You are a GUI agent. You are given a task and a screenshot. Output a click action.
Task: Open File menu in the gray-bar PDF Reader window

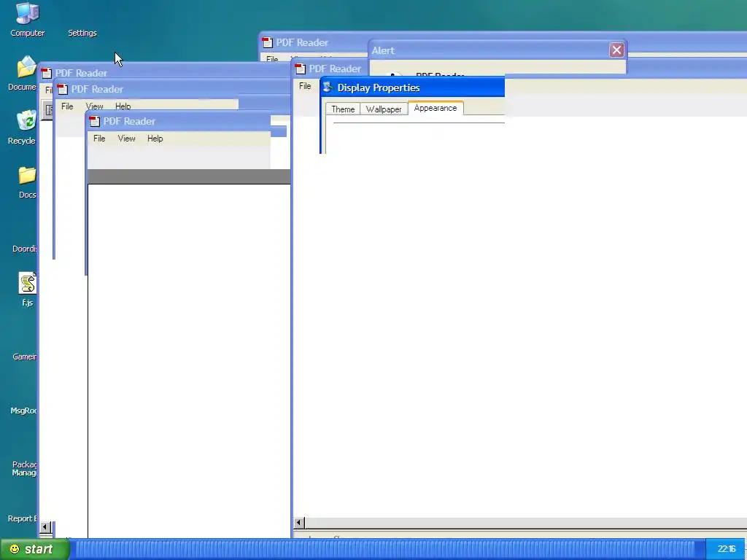[99, 138]
